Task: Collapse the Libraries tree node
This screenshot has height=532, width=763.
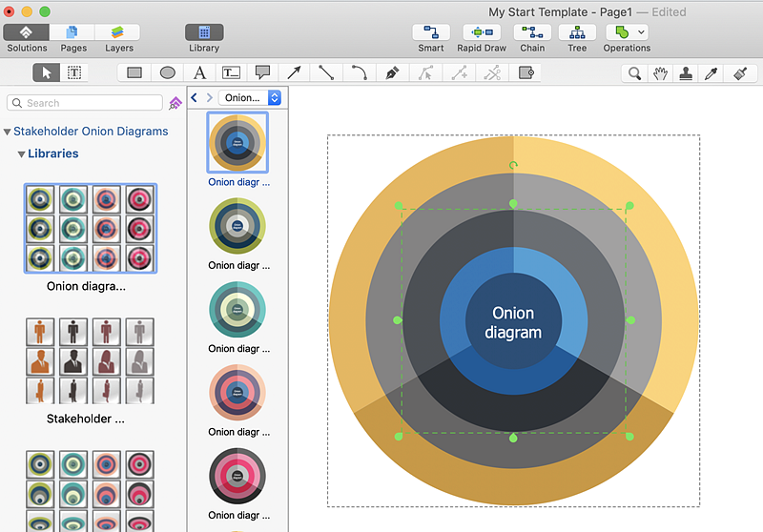Action: pyautogui.click(x=21, y=154)
